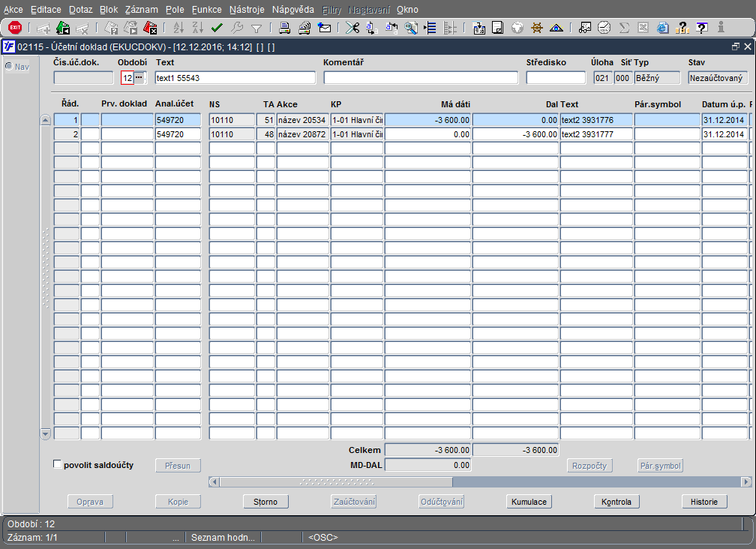This screenshot has width=756, height=549.
Task: Click the table scroll up arrow
Action: [x=45, y=120]
